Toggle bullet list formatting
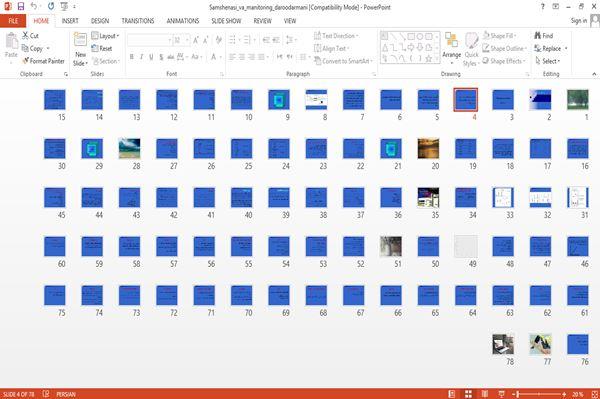This screenshot has width=600, height=399. 232,40
